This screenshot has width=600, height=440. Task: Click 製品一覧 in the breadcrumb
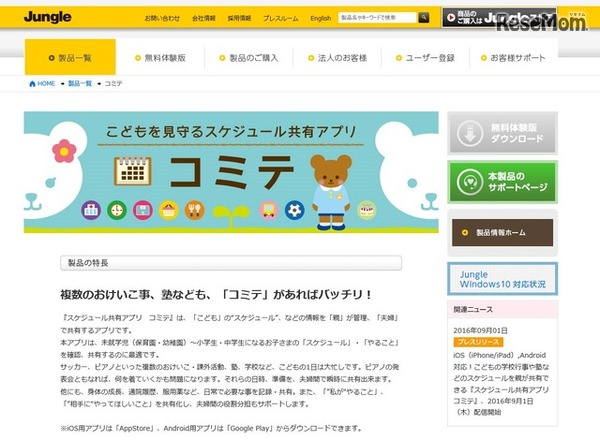click(x=80, y=83)
